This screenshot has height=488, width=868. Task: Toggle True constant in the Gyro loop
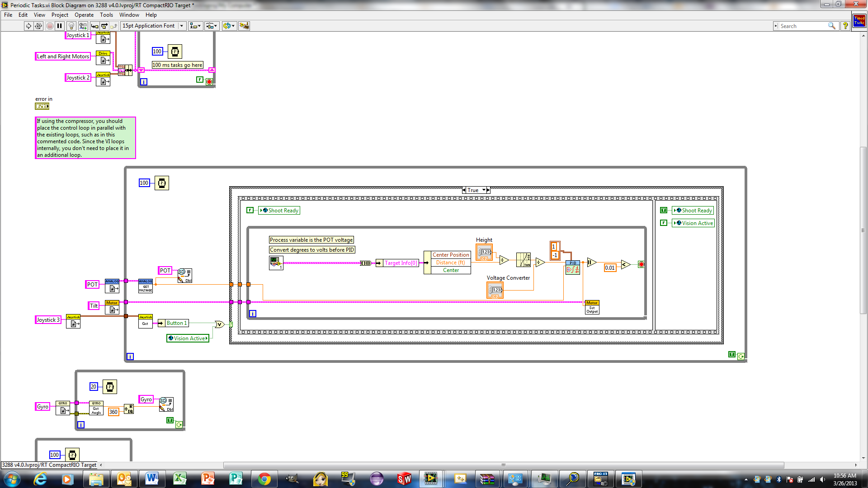pos(170,420)
